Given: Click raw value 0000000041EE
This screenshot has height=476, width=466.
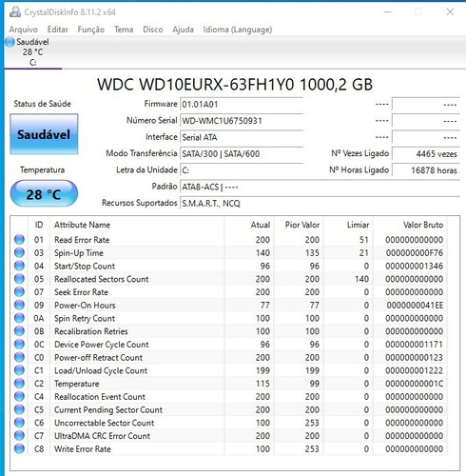Looking at the screenshot, I should [x=415, y=305].
